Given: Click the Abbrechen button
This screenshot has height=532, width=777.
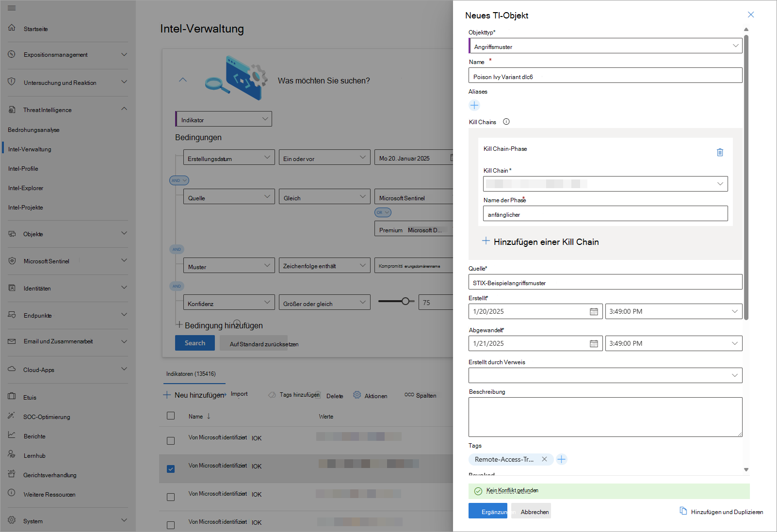Looking at the screenshot, I should click(x=534, y=512).
